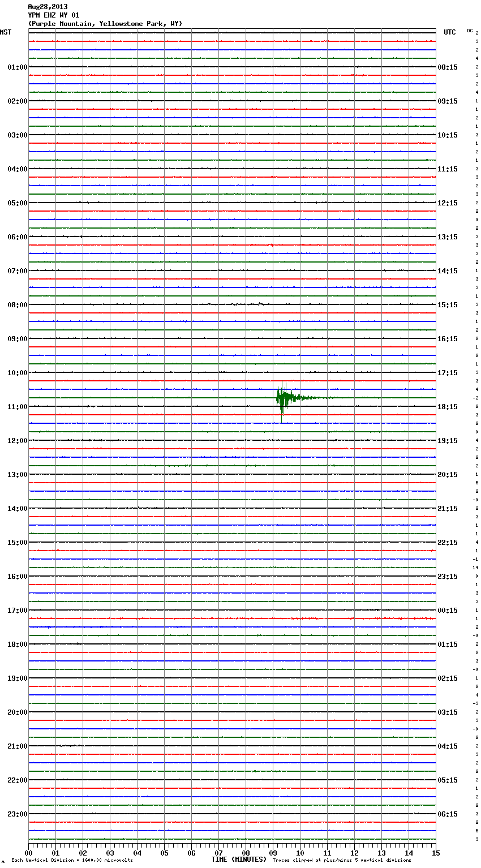Image resolution: width=481 pixels, height=868 pixels.
Task: Select the 20:00 MST time label
Action: pos(18,712)
